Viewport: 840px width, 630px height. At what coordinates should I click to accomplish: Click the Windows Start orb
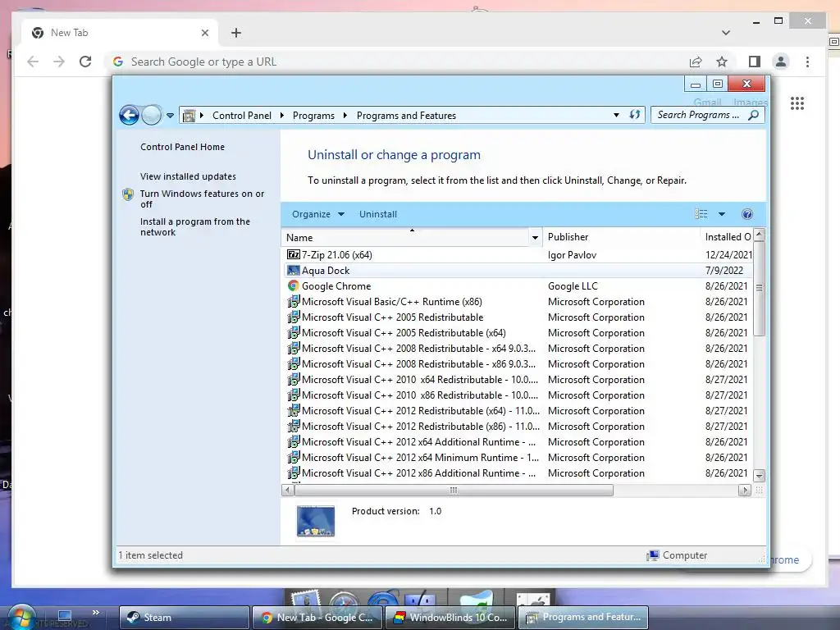point(21,617)
